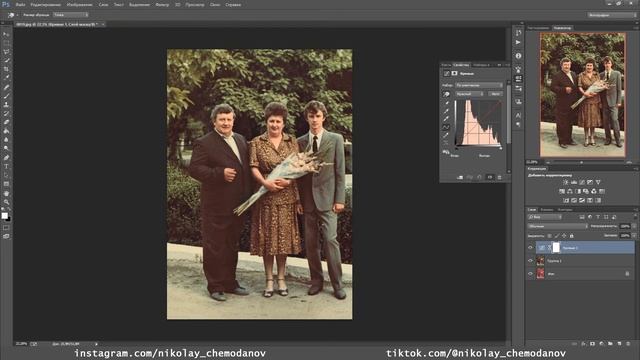Click the Navigator preview thumbnail
The width and height of the screenshot is (640, 360).
coord(582,95)
